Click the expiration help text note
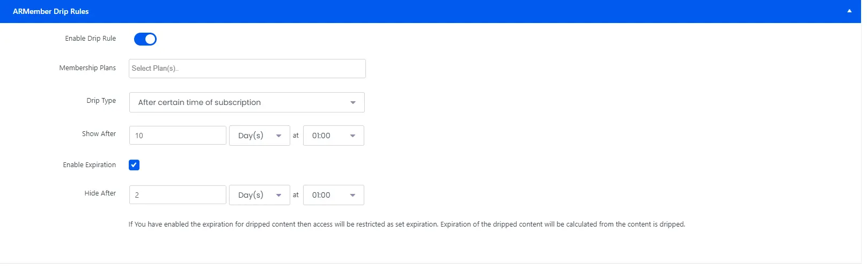Image resolution: width=868 pixels, height=270 pixels. [x=407, y=224]
